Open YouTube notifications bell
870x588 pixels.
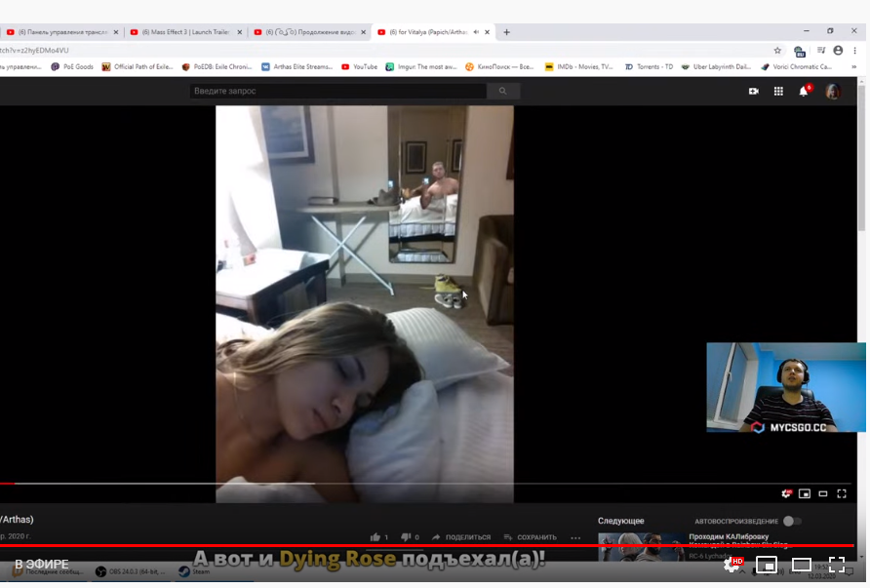click(x=803, y=91)
